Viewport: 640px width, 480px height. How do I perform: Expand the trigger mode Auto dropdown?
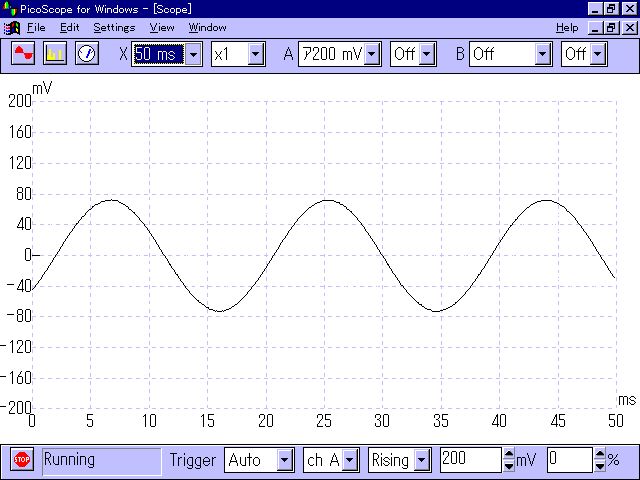click(x=284, y=460)
